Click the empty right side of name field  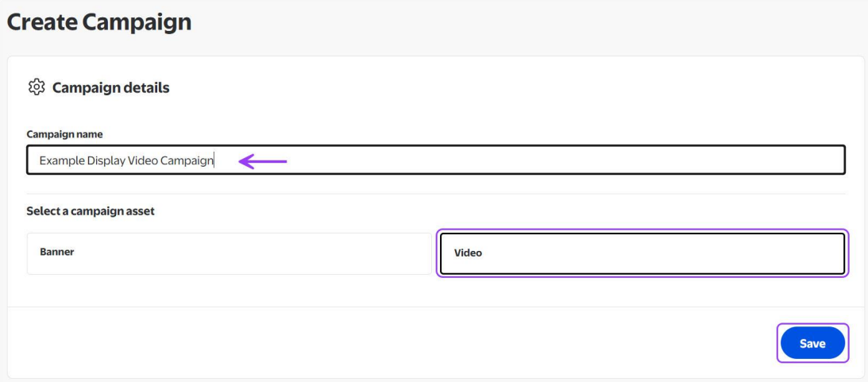point(635,160)
